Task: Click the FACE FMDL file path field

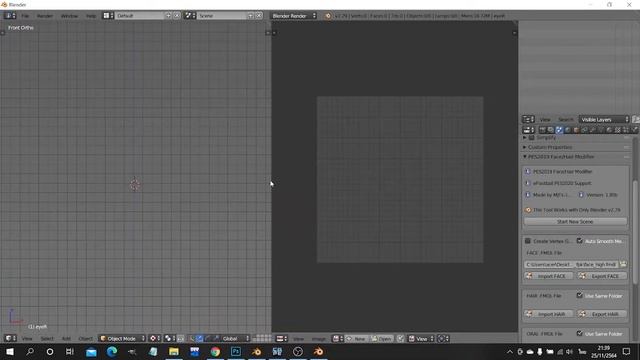Action: pyautogui.click(x=571, y=264)
